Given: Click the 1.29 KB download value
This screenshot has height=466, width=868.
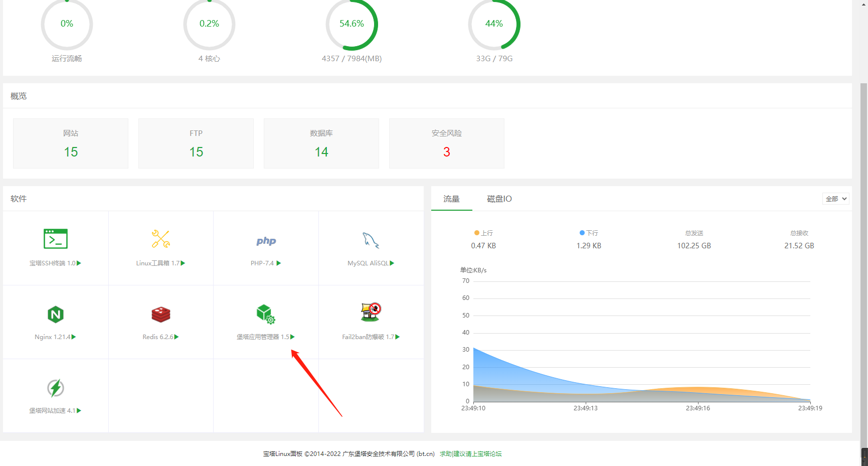Looking at the screenshot, I should coord(589,246).
